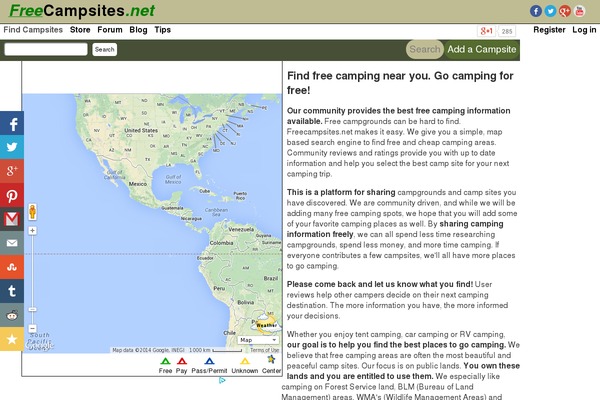Zoom out the map with minus button
The height and width of the screenshot is (400, 600).
point(33,328)
